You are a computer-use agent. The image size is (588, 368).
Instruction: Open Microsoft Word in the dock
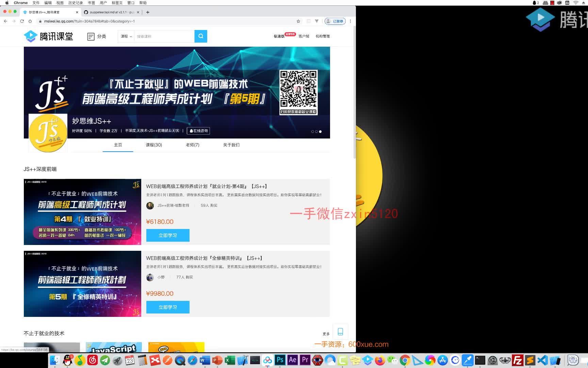(x=205, y=360)
